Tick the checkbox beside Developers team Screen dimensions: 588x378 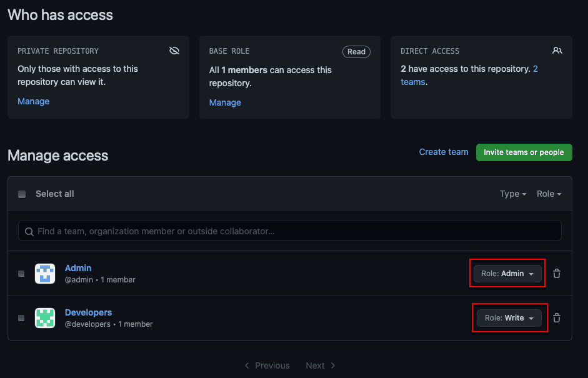(21, 318)
